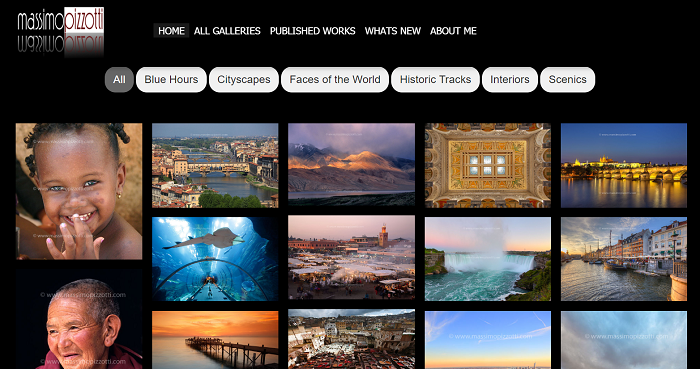
Task: Open PUBLISHED WORKS page
Action: pos(312,31)
